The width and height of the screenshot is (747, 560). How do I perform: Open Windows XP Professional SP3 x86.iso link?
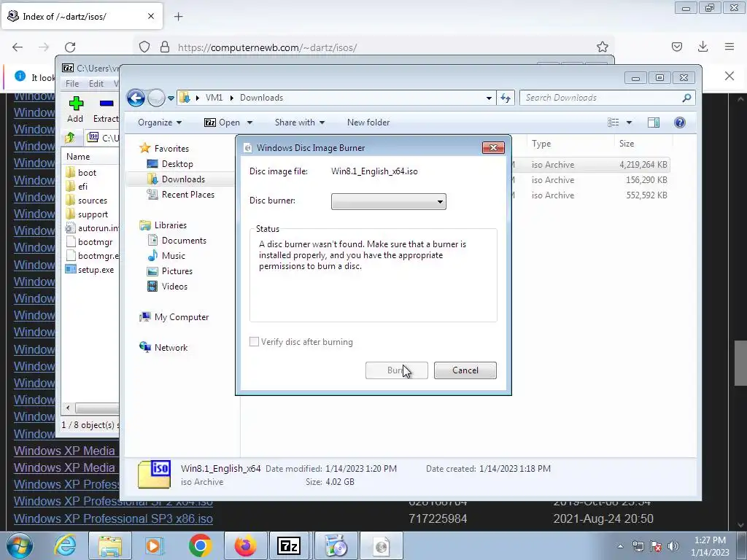113,518
